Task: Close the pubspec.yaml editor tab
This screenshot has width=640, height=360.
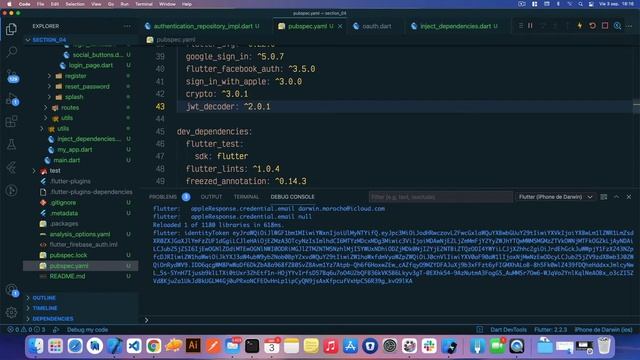Action: pyautogui.click(x=340, y=26)
